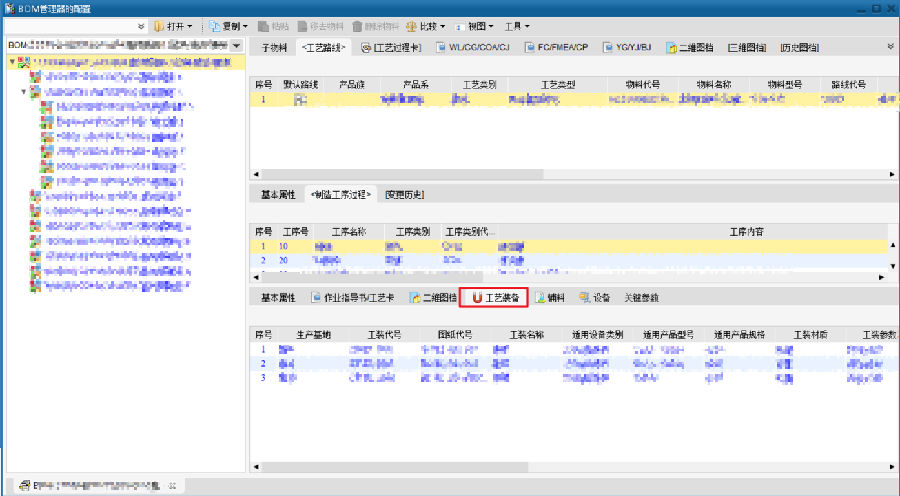The image size is (900, 496).
Task: Switch to the YG/YJ/RJ tab
Action: [627, 47]
